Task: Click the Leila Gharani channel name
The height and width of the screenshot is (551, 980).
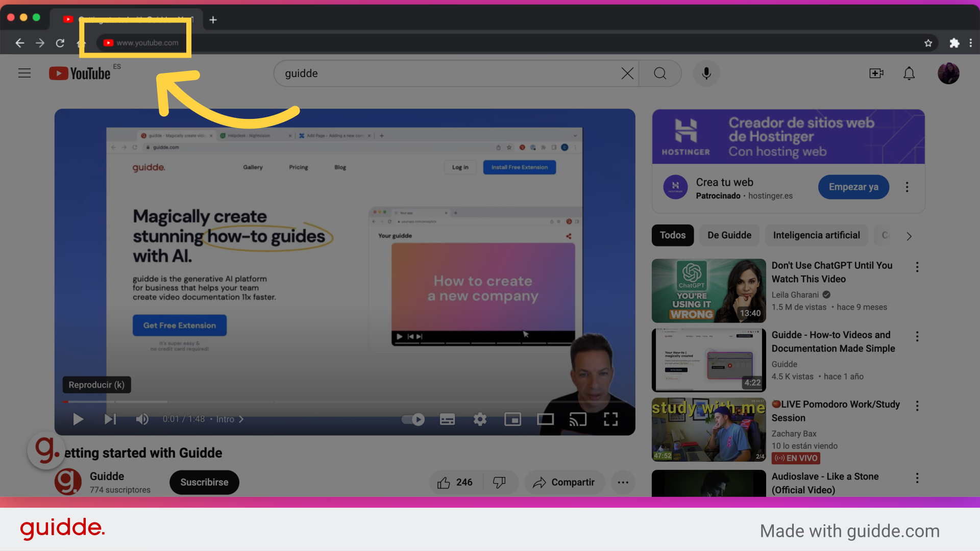Action: click(x=795, y=295)
